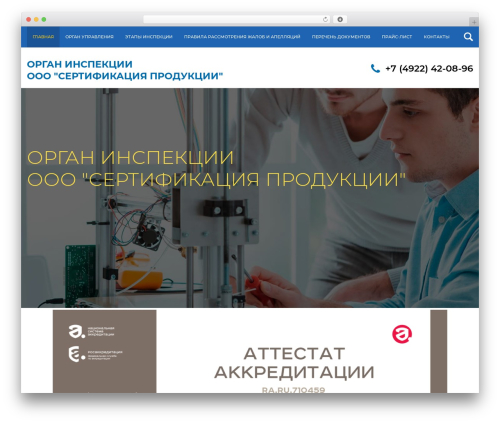Click accreditation number RA.RU.710459
The image size is (500, 423).
click(293, 390)
